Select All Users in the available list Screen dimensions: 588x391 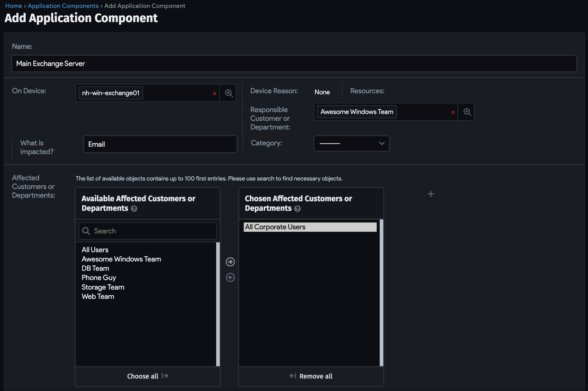(95, 249)
